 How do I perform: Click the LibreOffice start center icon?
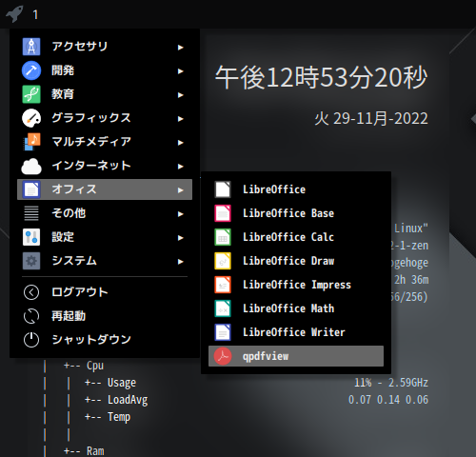[223, 189]
